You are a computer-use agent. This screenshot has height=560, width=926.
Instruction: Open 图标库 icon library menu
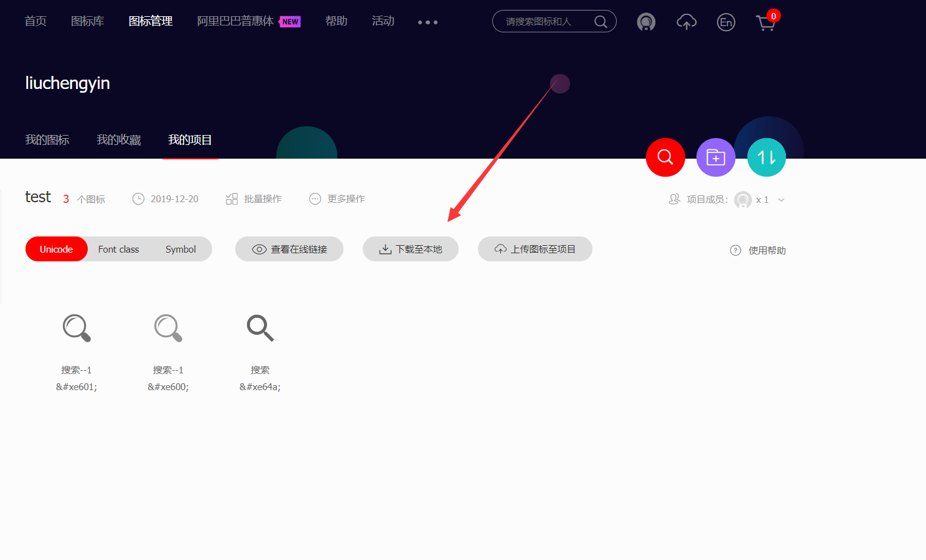pos(88,21)
